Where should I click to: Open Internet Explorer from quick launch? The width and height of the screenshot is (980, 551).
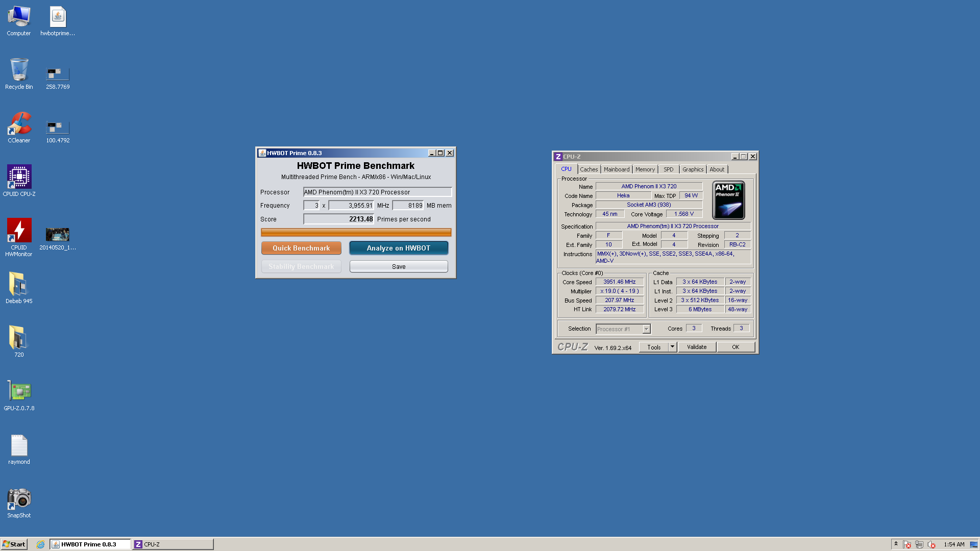40,544
